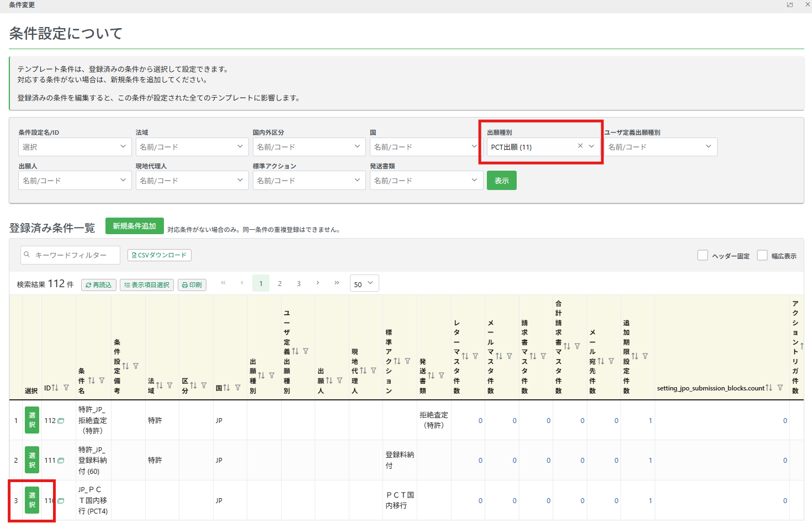Image resolution: width=812 pixels, height=523 pixels.
Task: Download results with CSVダウンロード button
Action: (x=159, y=255)
